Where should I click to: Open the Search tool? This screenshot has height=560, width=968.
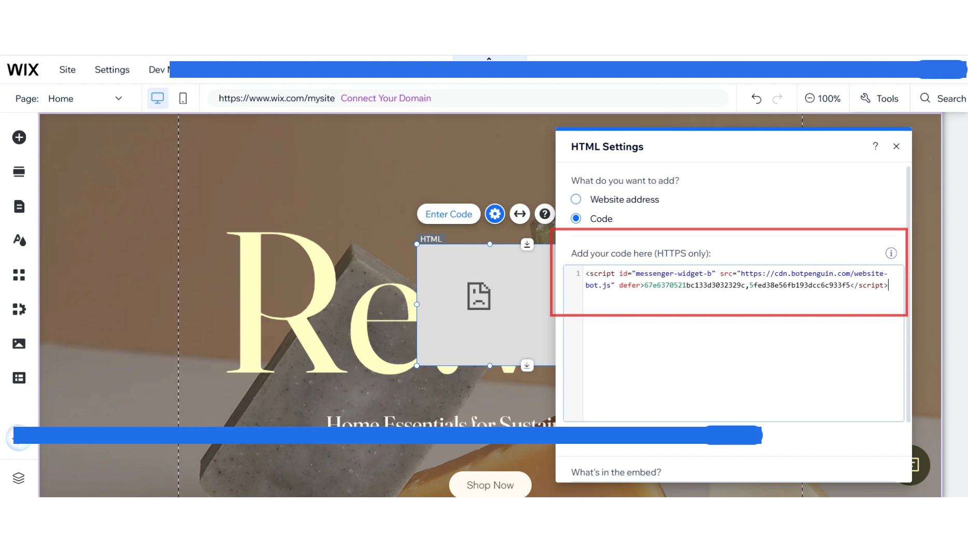tap(943, 99)
